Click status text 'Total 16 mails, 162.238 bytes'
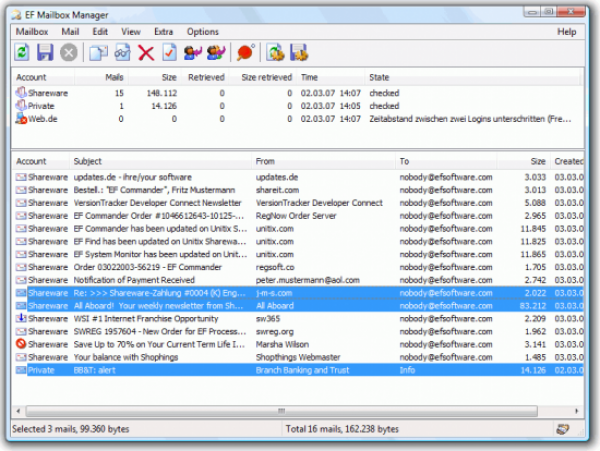Viewport: 600px width, 451px height. pyautogui.click(x=342, y=429)
